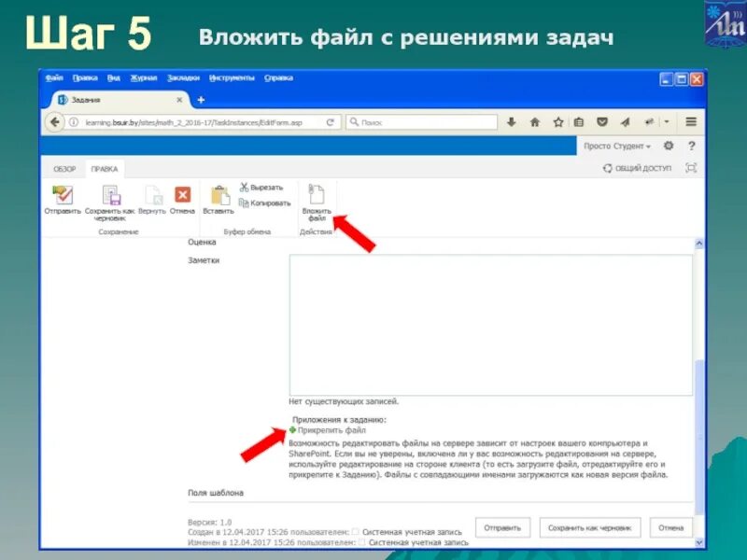Open Firefox hamburger menu
747x560 pixels.
(x=691, y=122)
